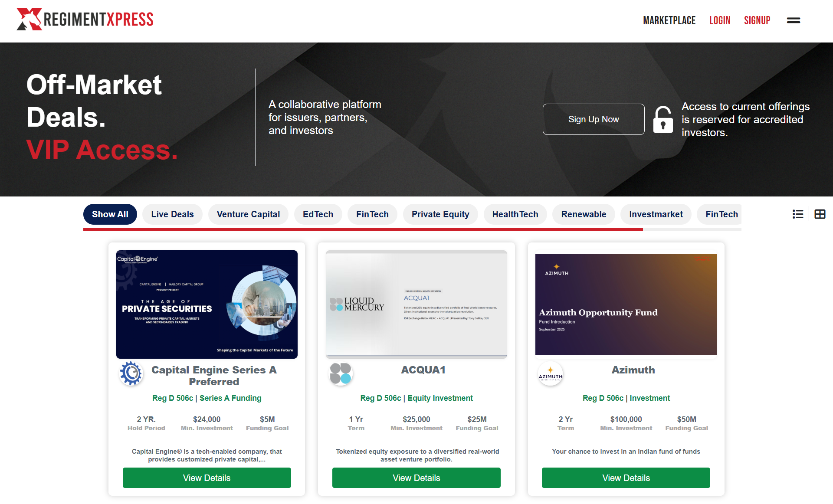Click 'Reg D 506c | Equity Investment' text
The width and height of the screenshot is (833, 504).
coord(416,398)
